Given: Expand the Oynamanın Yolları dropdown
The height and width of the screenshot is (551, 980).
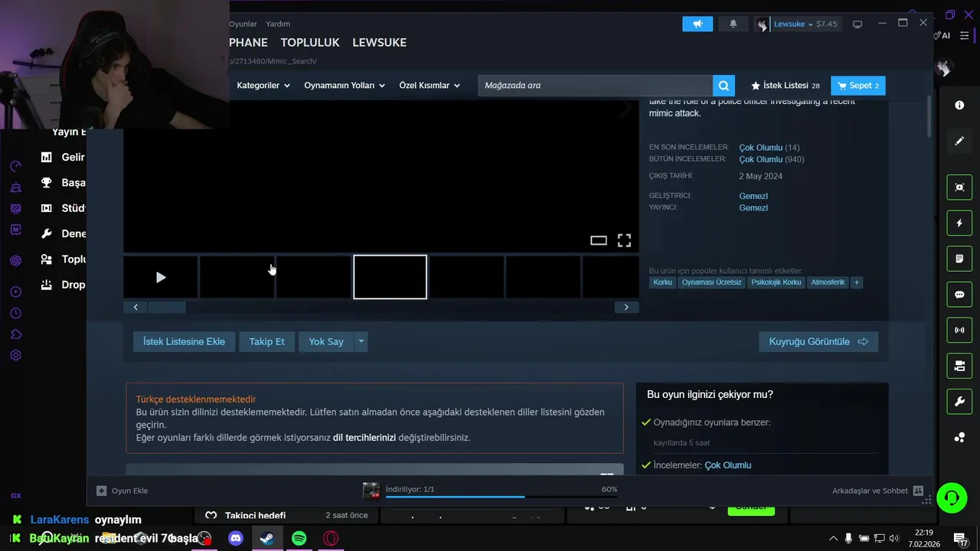Looking at the screenshot, I should click(345, 86).
